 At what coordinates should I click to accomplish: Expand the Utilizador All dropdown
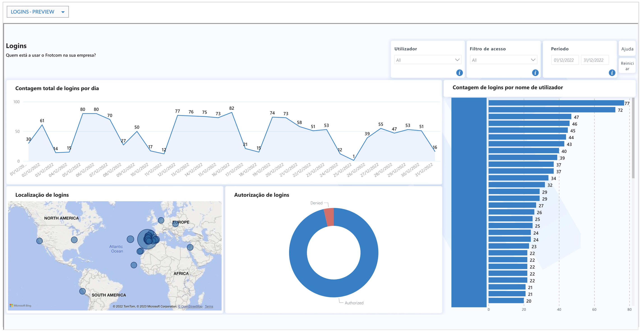(428, 60)
